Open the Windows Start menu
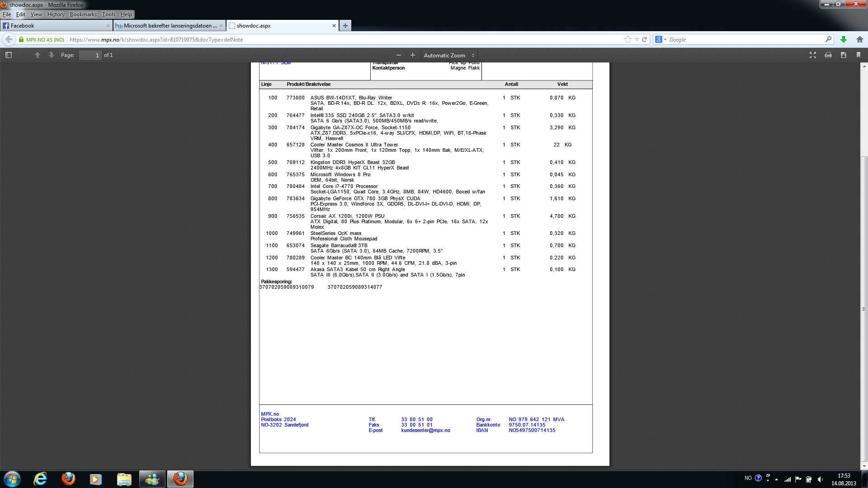 click(x=12, y=479)
